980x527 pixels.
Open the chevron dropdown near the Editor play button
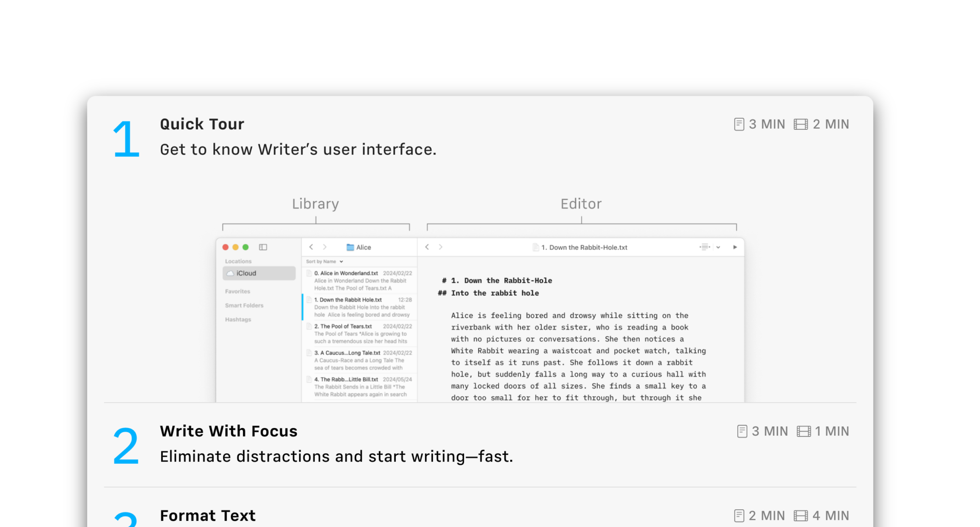pos(718,247)
